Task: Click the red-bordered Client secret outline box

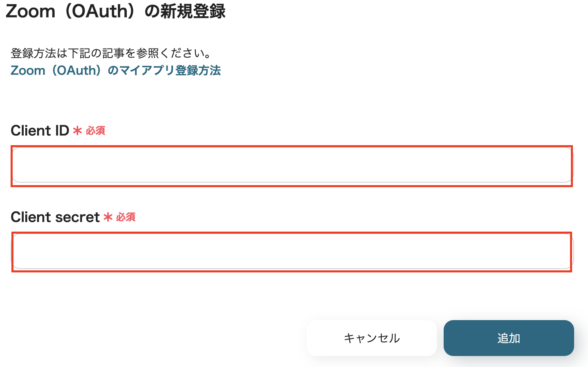Action: (292, 251)
